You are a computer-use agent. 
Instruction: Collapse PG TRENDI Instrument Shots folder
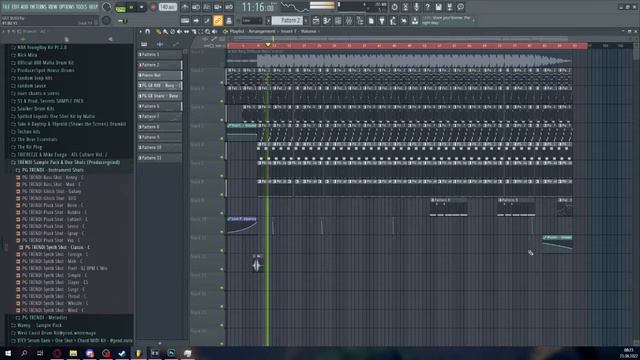coord(53,170)
